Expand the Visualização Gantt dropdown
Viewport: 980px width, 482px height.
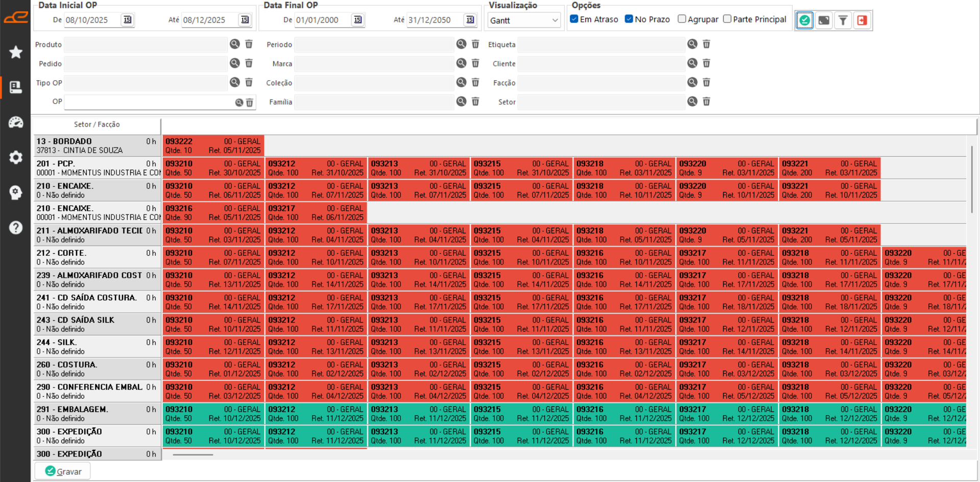point(555,20)
